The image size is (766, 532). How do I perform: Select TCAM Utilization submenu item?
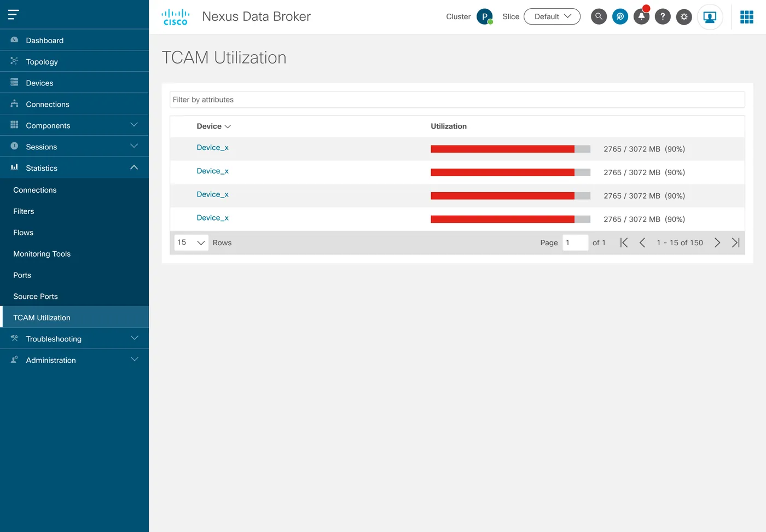click(x=74, y=317)
